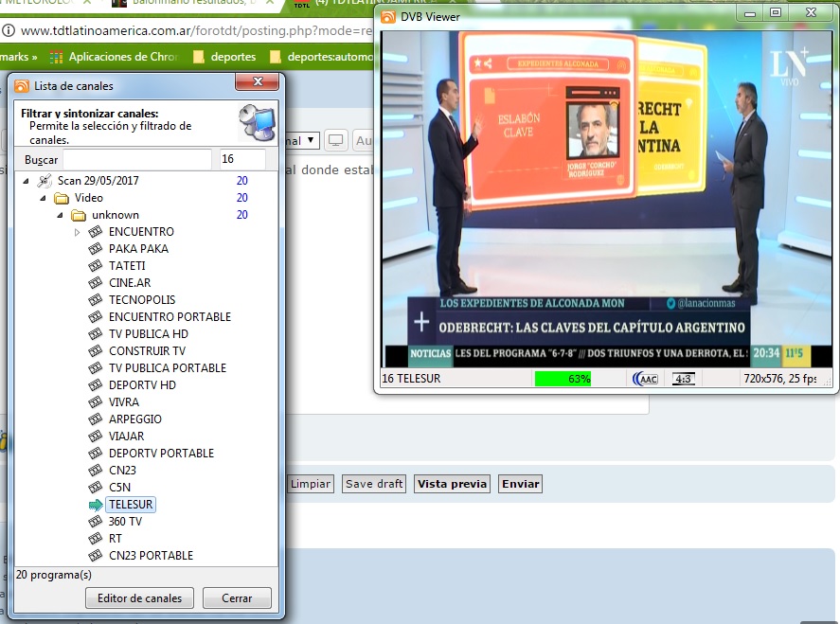Click the 63% signal strength bar
The height and width of the screenshot is (624, 840).
(x=563, y=379)
